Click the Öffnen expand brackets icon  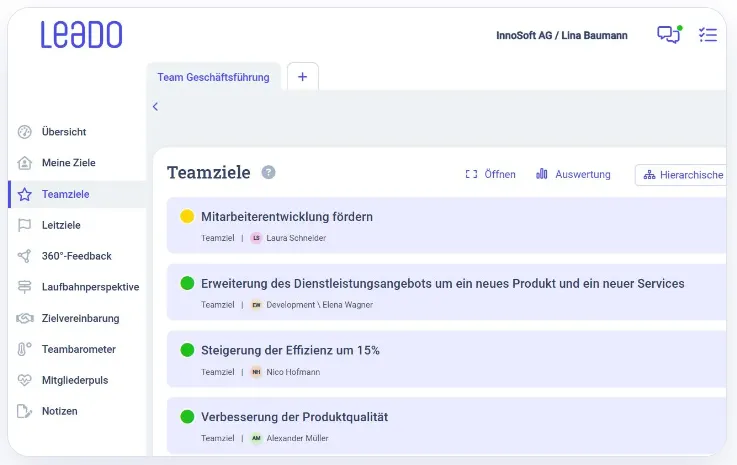(x=471, y=174)
